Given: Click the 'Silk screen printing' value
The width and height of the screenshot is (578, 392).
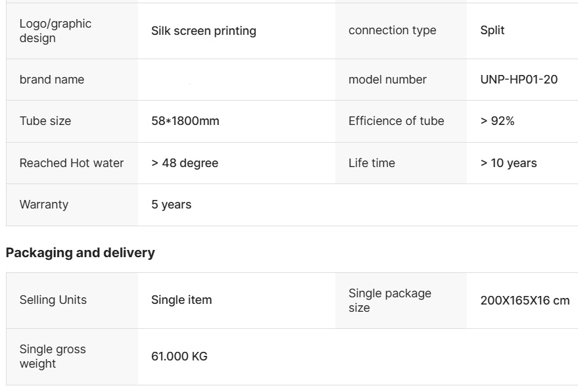Looking at the screenshot, I should [203, 31].
